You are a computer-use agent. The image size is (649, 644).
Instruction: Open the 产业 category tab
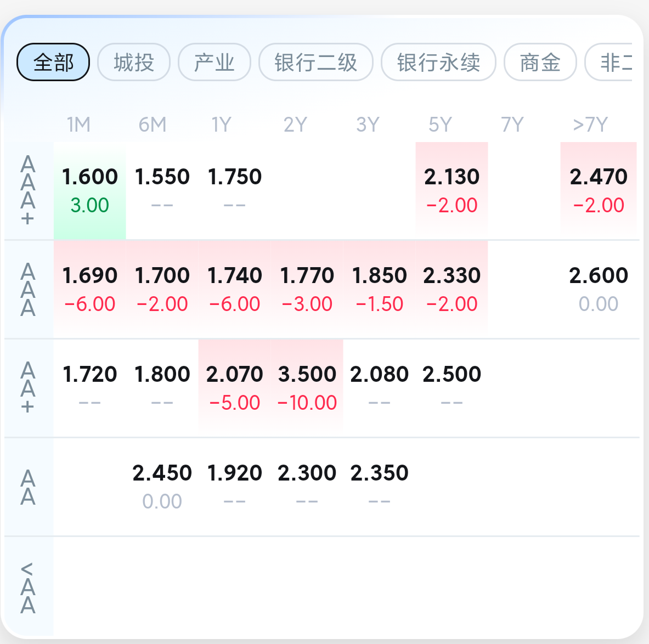point(215,62)
